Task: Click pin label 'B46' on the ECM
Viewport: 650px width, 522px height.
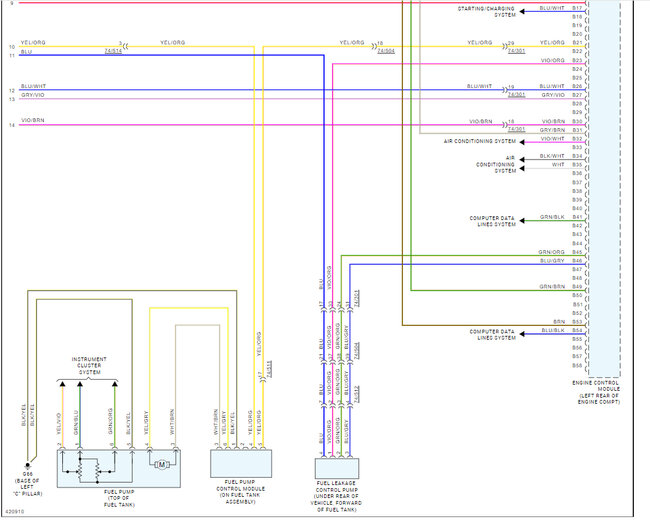Action: [577, 261]
